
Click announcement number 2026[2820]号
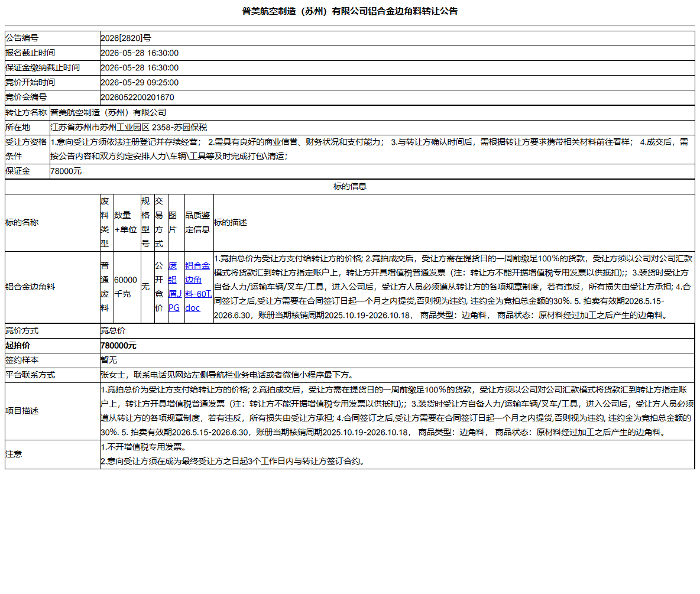126,38
